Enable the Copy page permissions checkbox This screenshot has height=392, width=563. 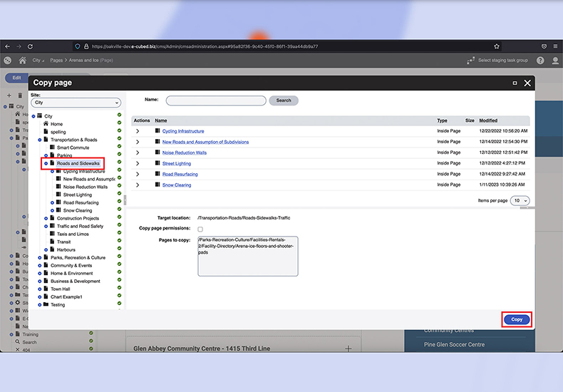tap(200, 229)
